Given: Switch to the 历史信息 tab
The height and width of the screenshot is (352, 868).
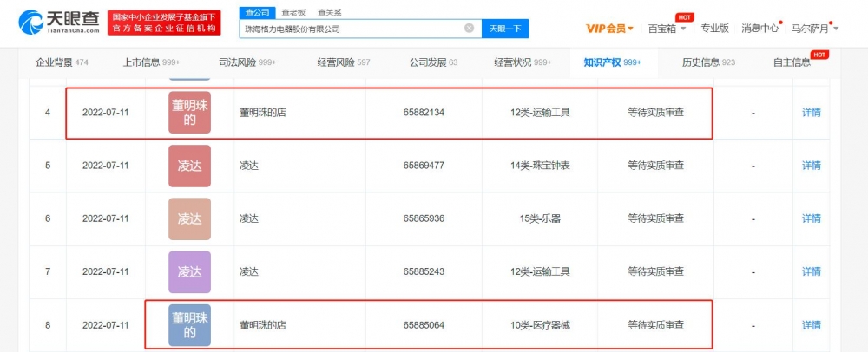Looking at the screenshot, I should point(708,62).
